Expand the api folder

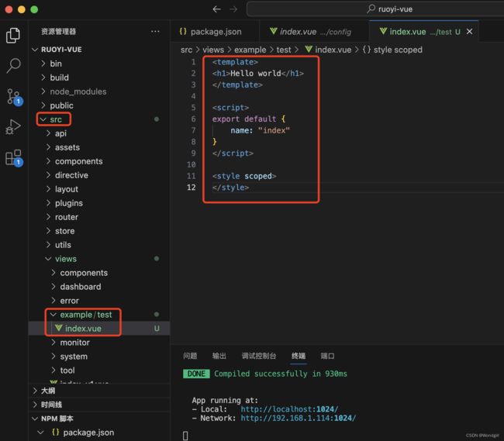[x=99, y=133]
